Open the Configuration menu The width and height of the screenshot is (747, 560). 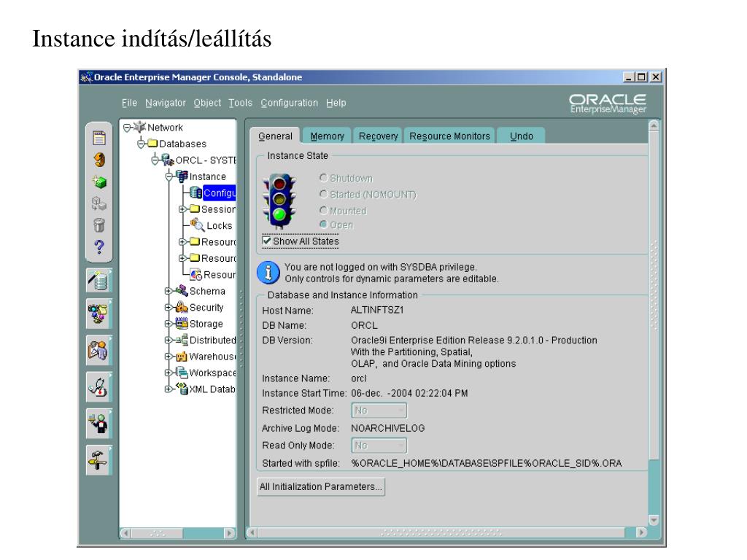[x=289, y=103]
